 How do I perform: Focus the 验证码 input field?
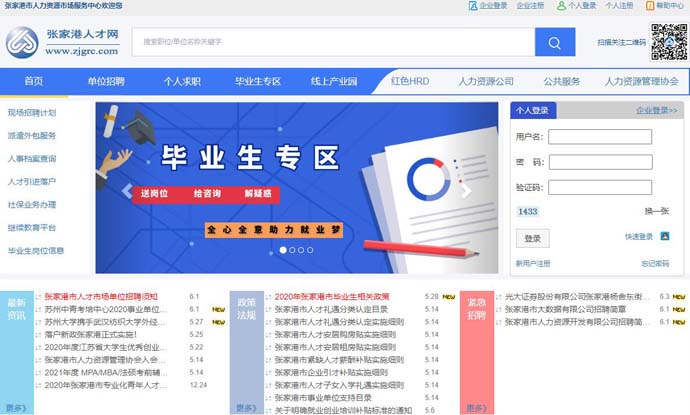[x=600, y=187]
